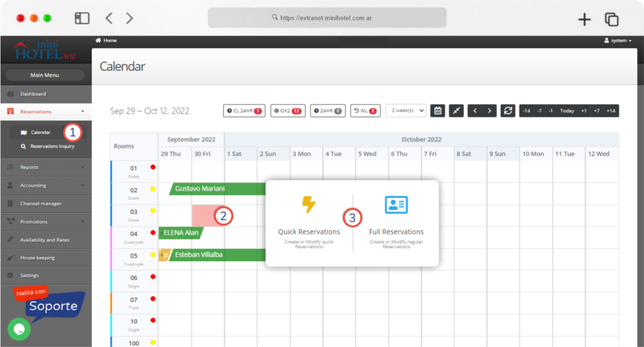Open the Quick Reservations lightning icon
The image size is (644, 347).
308,204
